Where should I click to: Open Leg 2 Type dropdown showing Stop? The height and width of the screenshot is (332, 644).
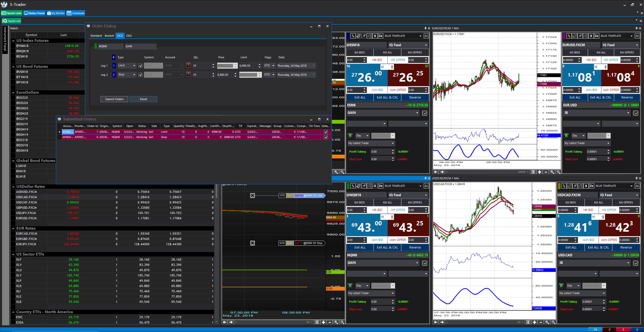tap(127, 74)
